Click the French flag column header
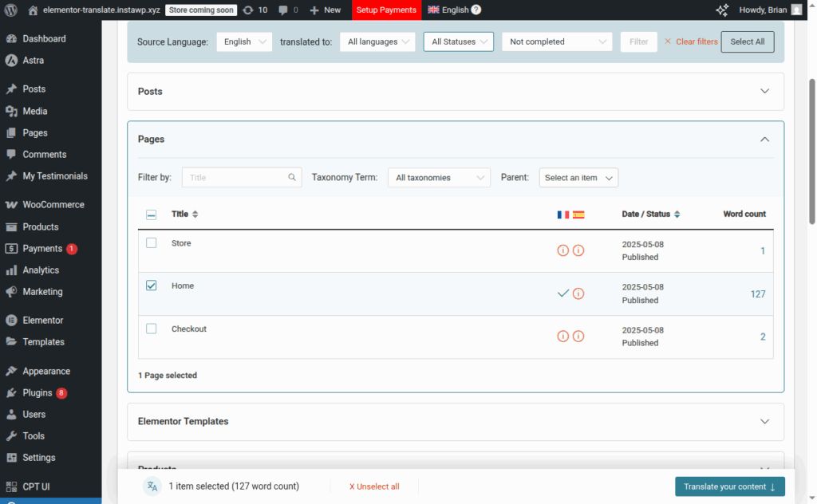This screenshot has height=504, width=817. [x=562, y=215]
